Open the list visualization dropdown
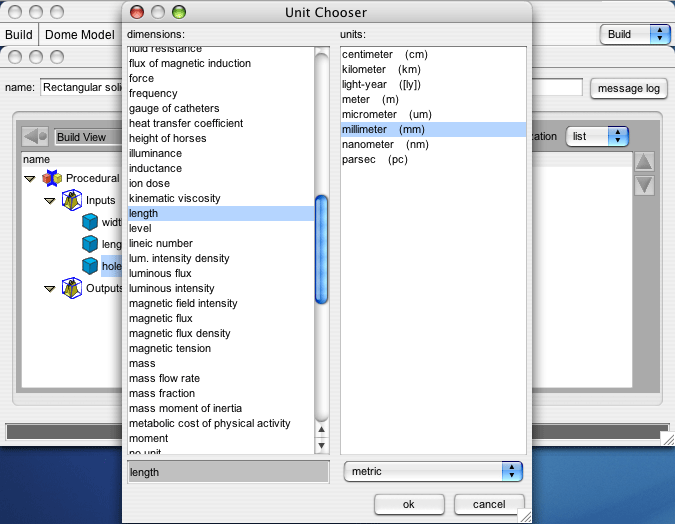 pyautogui.click(x=597, y=136)
